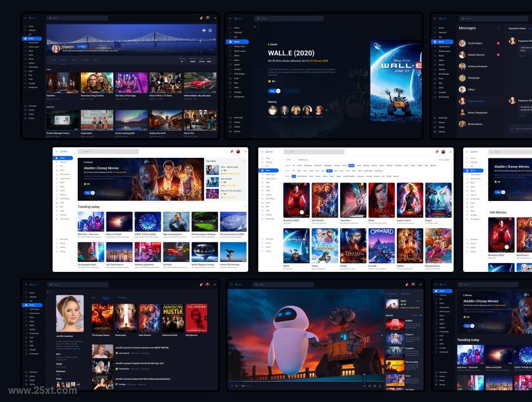The width and height of the screenshot is (532, 402).
Task: Open red car video thumbnail in profile screen
Action: point(200,82)
